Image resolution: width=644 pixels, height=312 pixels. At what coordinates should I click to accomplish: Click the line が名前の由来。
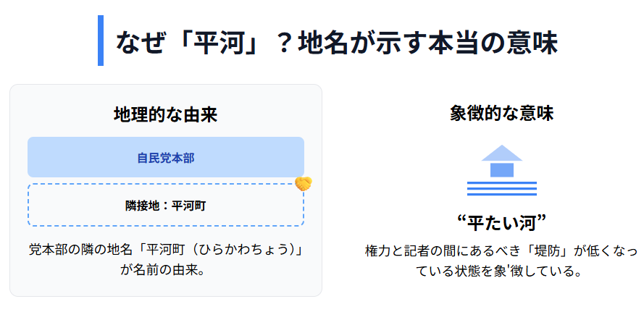pyautogui.click(x=166, y=270)
